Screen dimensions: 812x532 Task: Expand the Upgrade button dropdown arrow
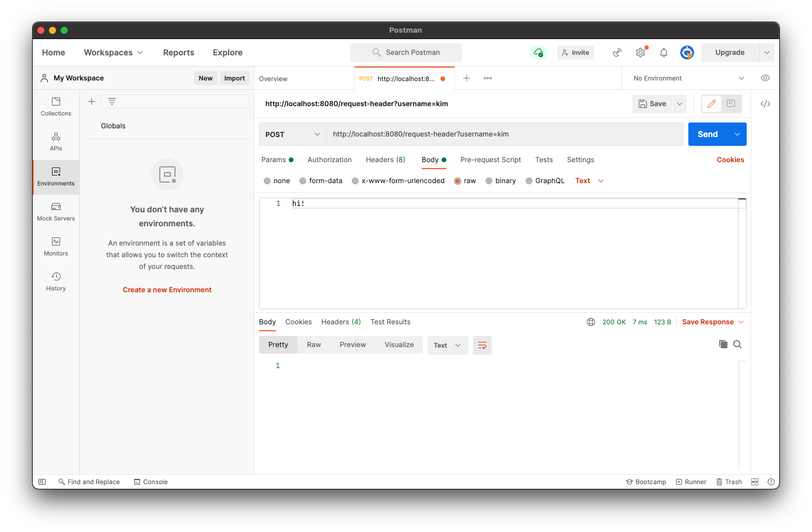[x=767, y=52]
